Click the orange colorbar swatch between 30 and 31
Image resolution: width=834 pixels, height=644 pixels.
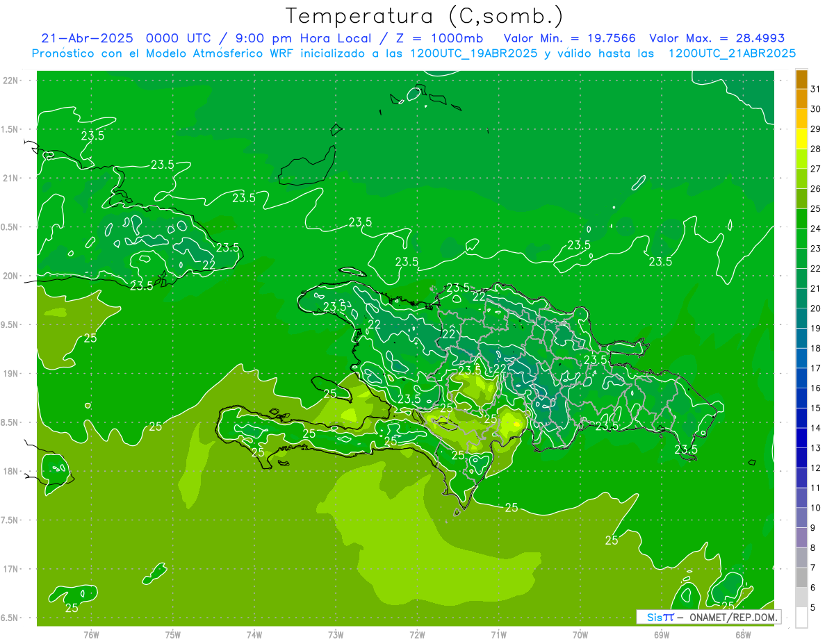tap(801, 99)
